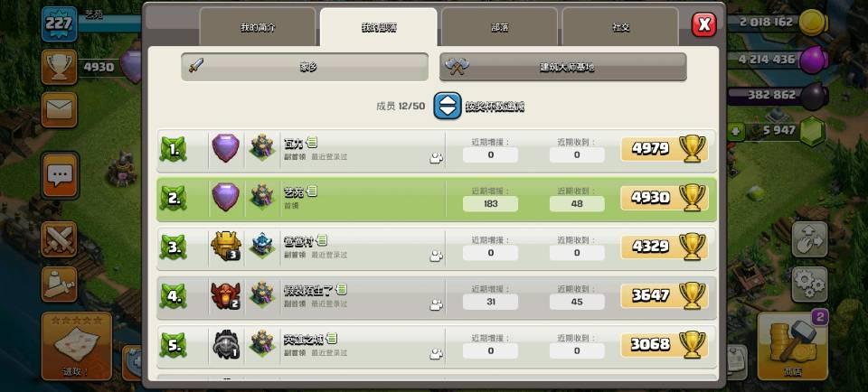The height and width of the screenshot is (392, 868).
Task: Open the shop with hammer and coins
Action: 792,346
